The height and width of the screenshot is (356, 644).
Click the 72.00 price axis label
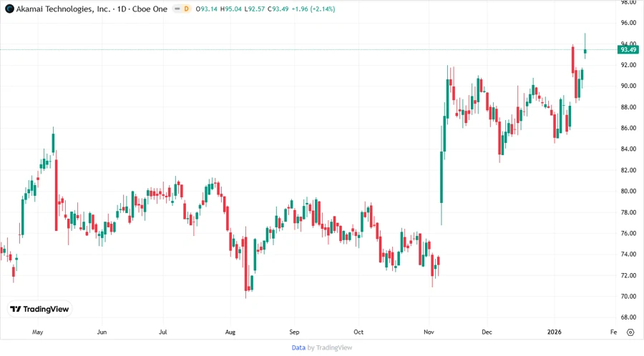628,276
